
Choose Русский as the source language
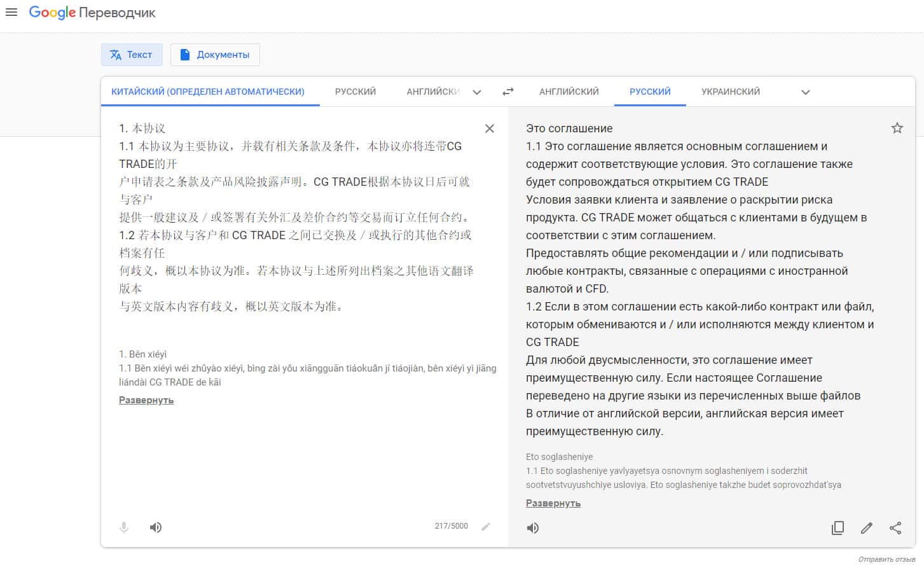click(355, 92)
